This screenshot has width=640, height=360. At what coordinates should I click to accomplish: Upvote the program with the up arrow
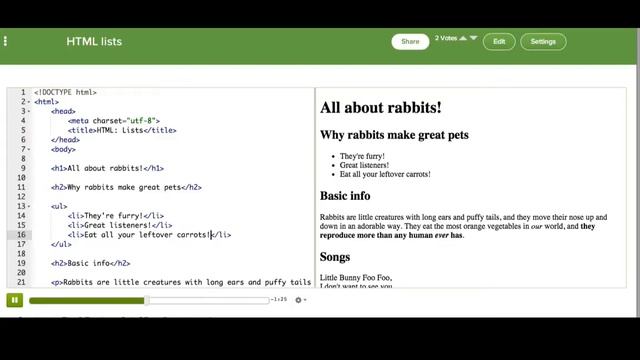point(463,38)
